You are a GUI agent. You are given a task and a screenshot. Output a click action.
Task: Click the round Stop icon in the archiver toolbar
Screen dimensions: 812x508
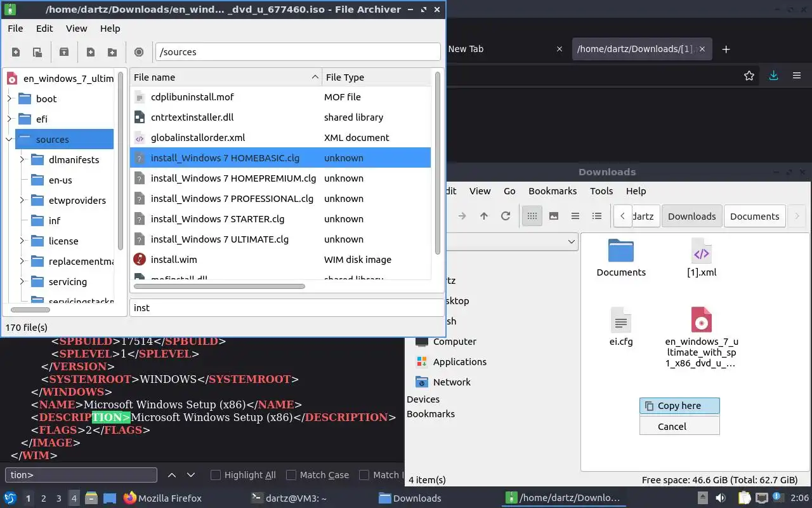pos(139,52)
